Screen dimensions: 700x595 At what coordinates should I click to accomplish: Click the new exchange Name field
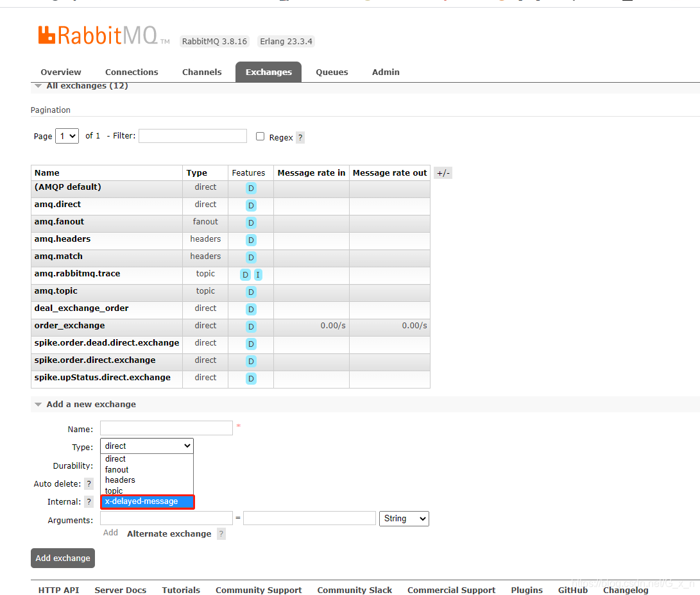coord(167,428)
